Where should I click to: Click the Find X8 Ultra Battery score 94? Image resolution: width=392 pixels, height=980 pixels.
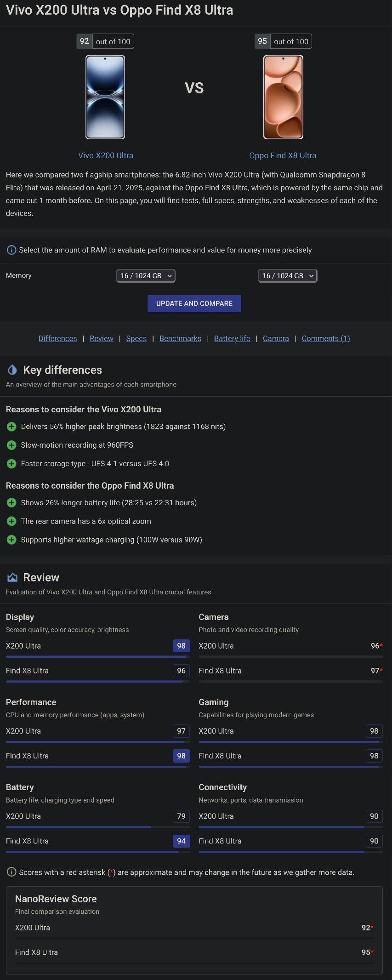(x=182, y=841)
